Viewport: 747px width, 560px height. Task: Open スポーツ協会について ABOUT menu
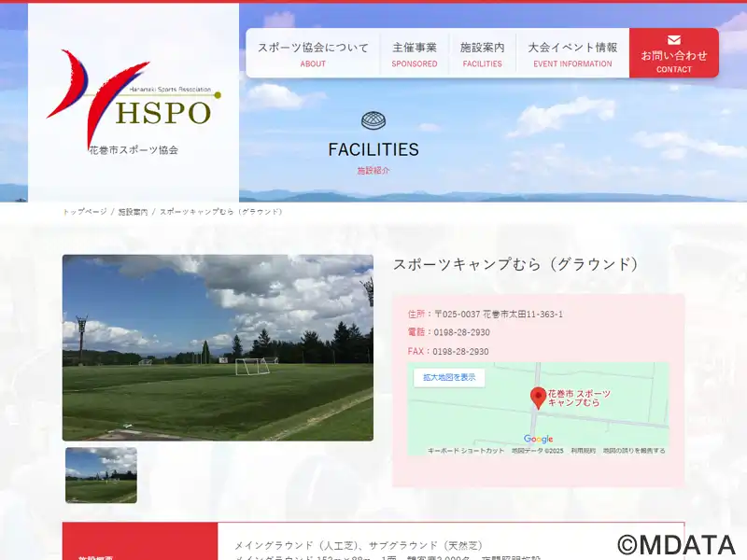click(x=313, y=54)
